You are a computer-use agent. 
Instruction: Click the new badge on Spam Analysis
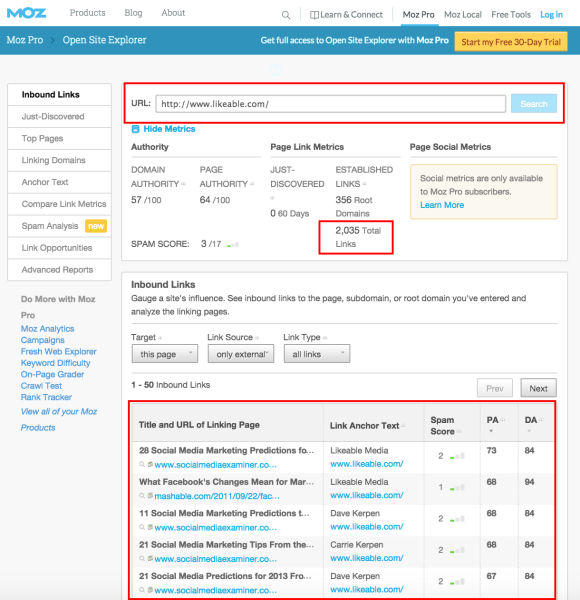coord(96,226)
